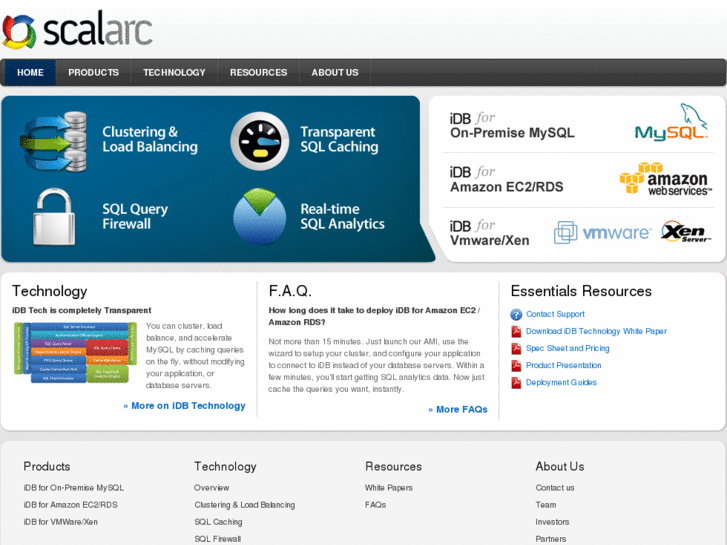Open footer Team link

coord(546,505)
